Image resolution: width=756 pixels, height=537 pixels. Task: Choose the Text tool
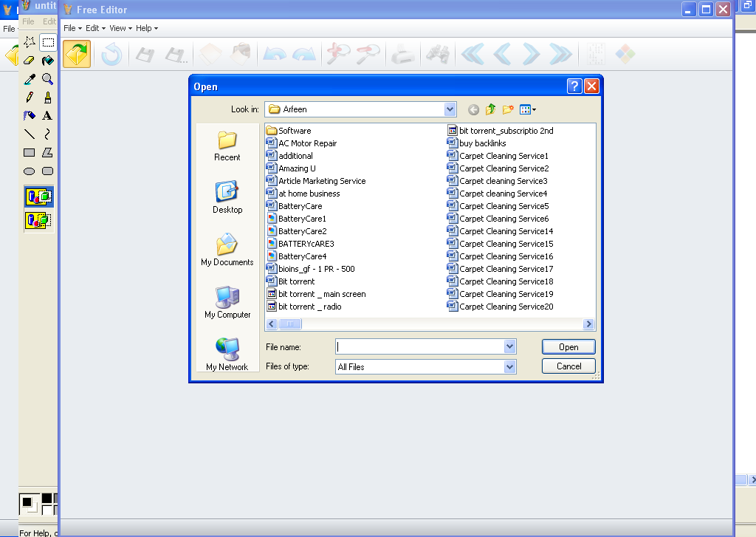(x=47, y=116)
